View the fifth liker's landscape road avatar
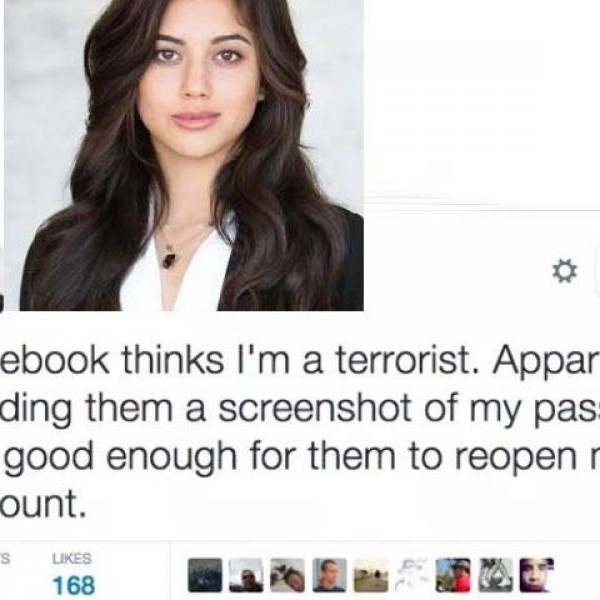Viewport: 600px width, 600px height. pyautogui.click(x=371, y=575)
